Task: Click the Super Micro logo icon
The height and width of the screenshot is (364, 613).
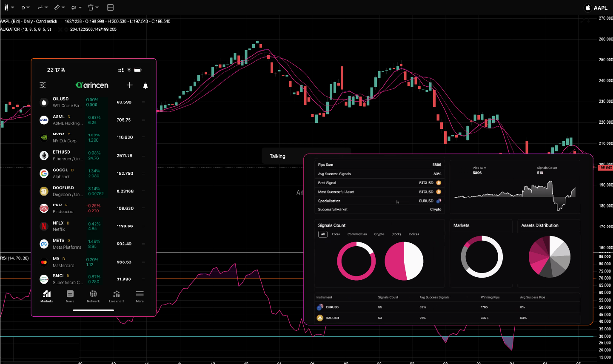Action: pyautogui.click(x=44, y=279)
